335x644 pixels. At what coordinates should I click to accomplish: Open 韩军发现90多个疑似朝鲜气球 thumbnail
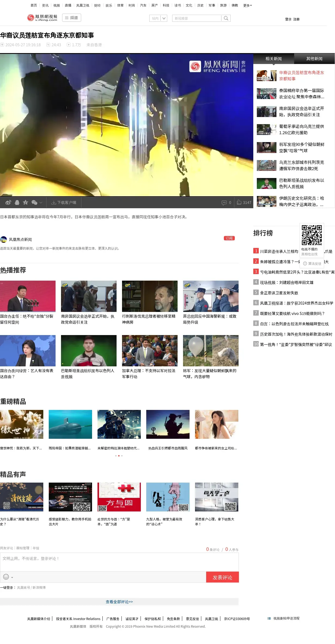[x=267, y=148]
